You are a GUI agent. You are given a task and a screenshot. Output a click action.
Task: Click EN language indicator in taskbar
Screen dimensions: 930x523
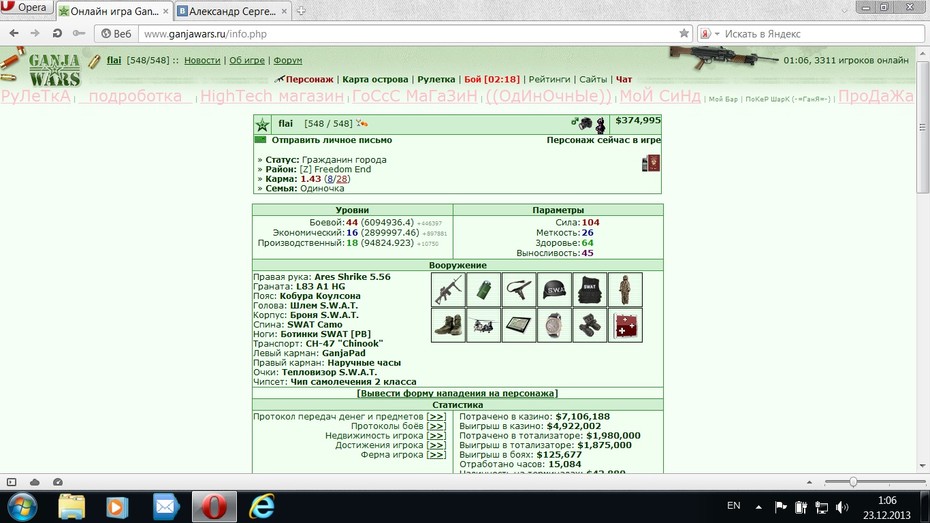coord(734,506)
